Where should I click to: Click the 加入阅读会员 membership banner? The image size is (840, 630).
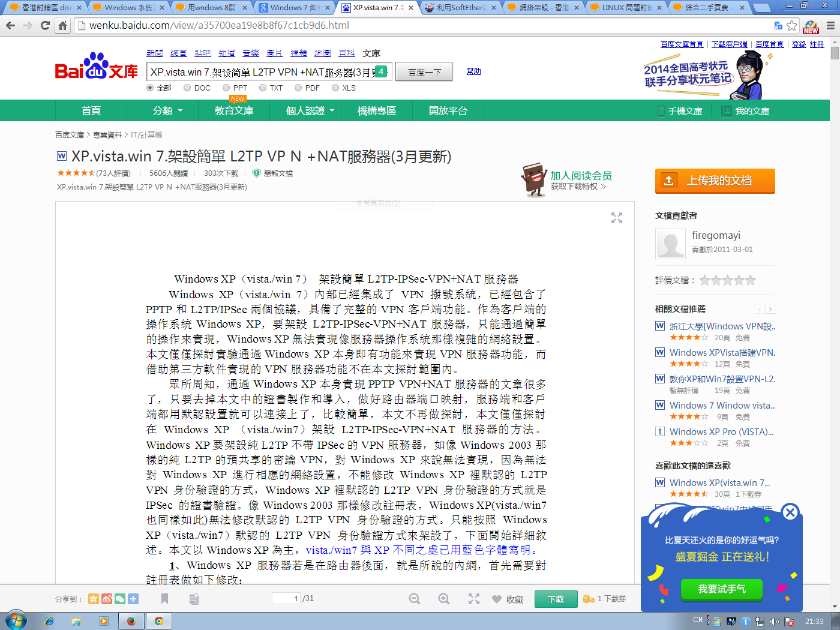pyautogui.click(x=567, y=179)
